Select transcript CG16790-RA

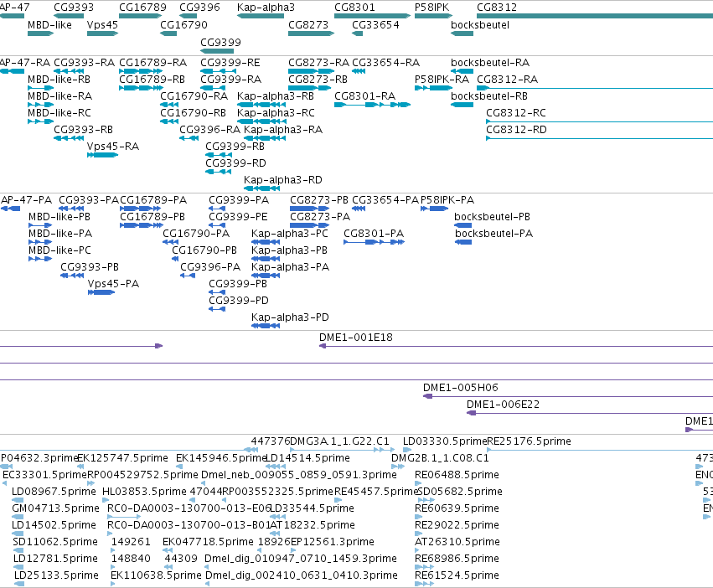tap(194, 96)
